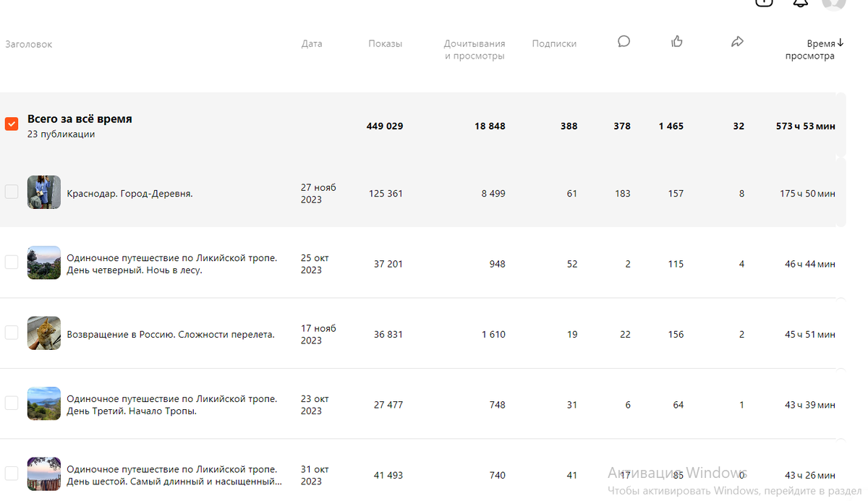Screen dimensions: 868x501
Task: Click the share arrow column icon
Action: pyautogui.click(x=737, y=42)
